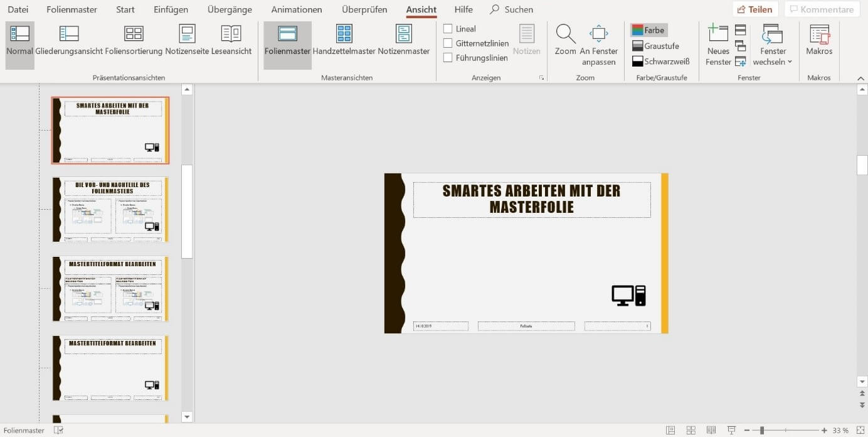Image resolution: width=868 pixels, height=437 pixels.
Task: Click the Teilen share button
Action: (x=755, y=9)
